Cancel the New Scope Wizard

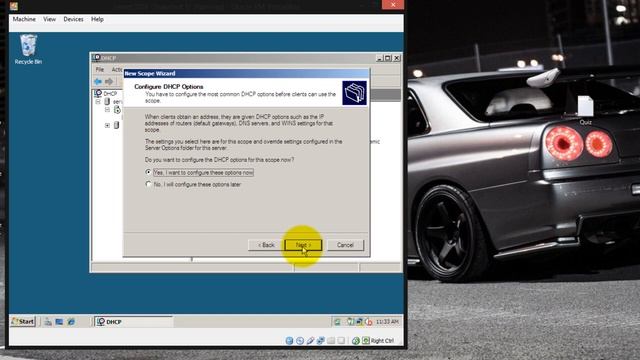click(345, 245)
